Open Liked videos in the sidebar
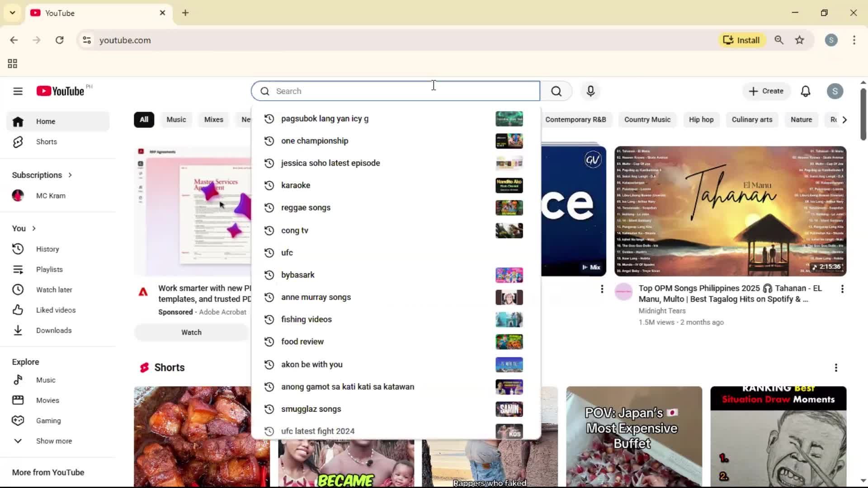The image size is (868, 488). point(56,310)
